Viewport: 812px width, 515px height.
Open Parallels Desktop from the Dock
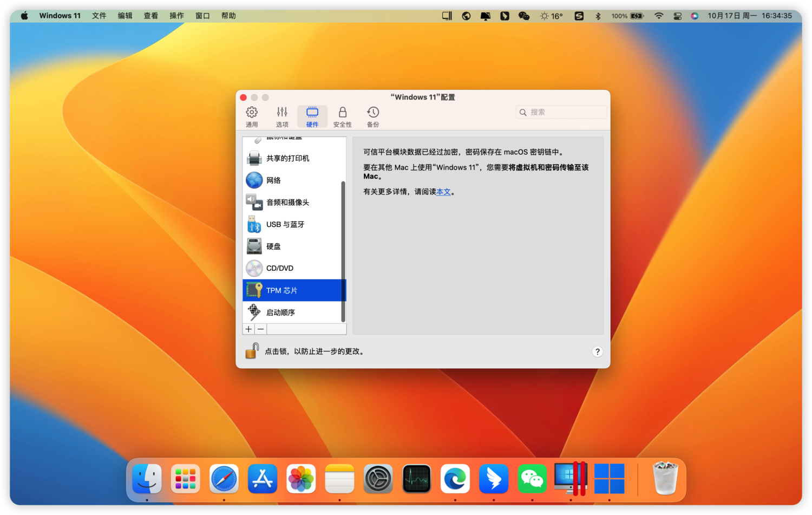[571, 479]
